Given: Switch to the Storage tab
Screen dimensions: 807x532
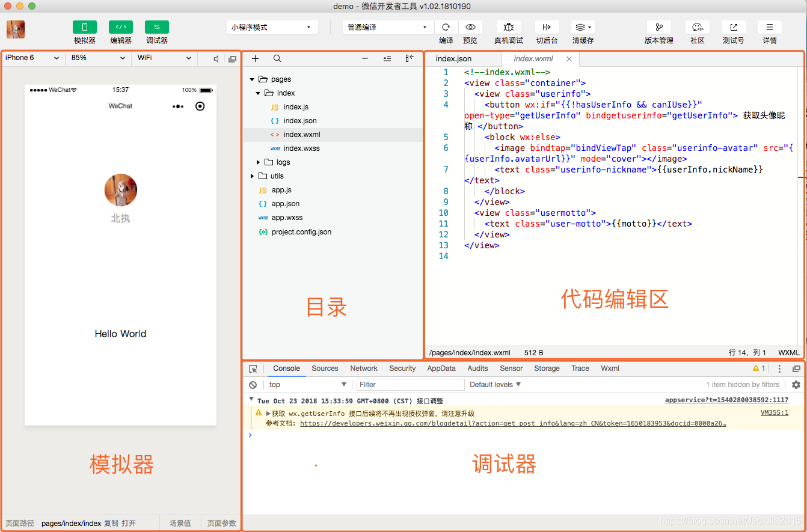Looking at the screenshot, I should (x=547, y=368).
